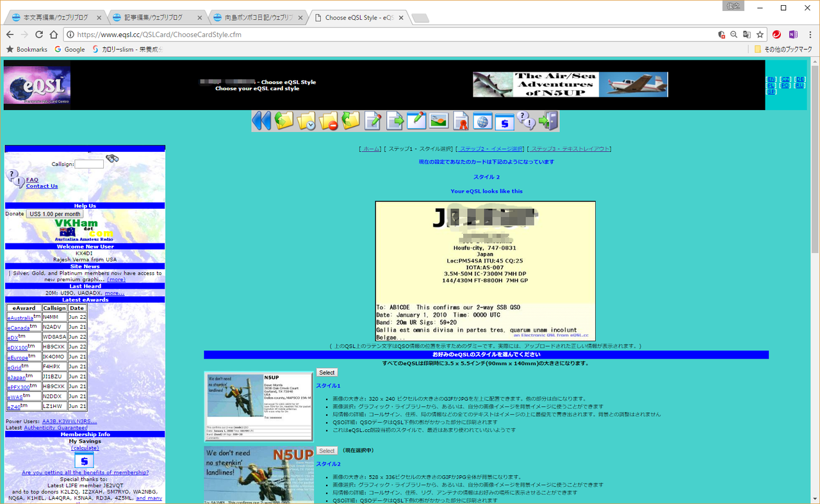820x504 pixels.
Task: Reload the page with the refresh icon
Action: click(40, 35)
